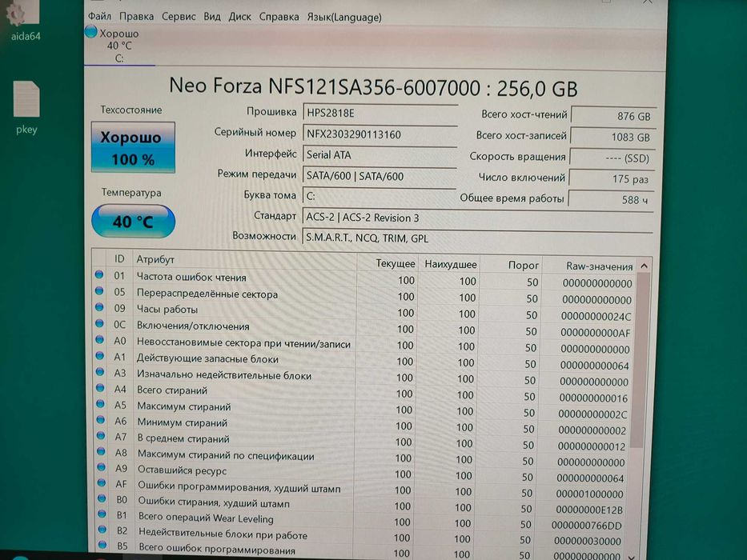Select the Перераспределённые сектора row text
This screenshot has width=747, height=560.
(x=207, y=294)
